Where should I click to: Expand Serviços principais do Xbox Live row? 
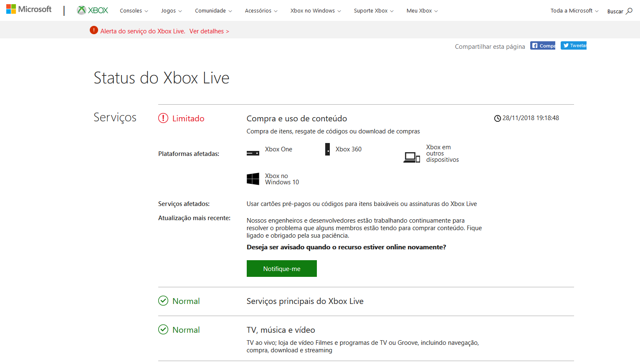click(366, 301)
